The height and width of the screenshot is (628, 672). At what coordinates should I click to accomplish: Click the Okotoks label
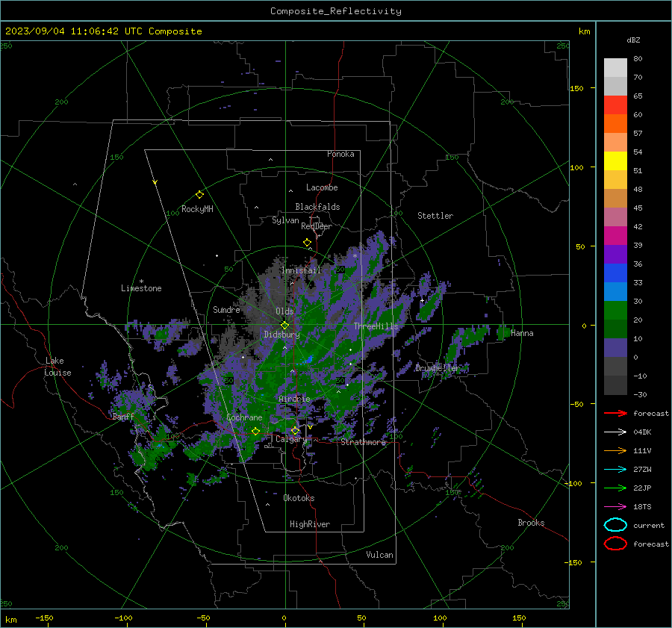(299, 498)
